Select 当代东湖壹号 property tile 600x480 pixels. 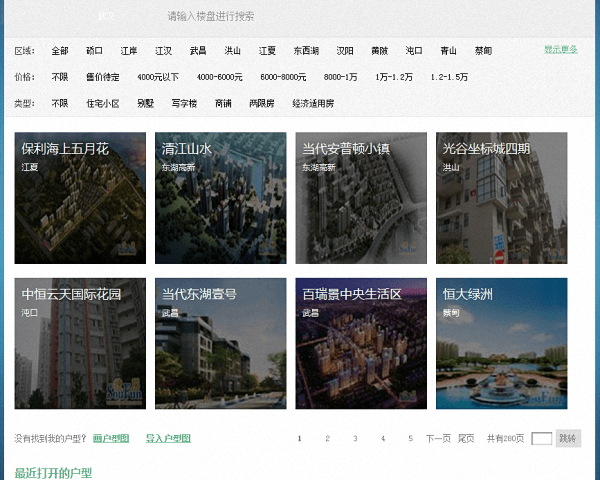coord(220,343)
